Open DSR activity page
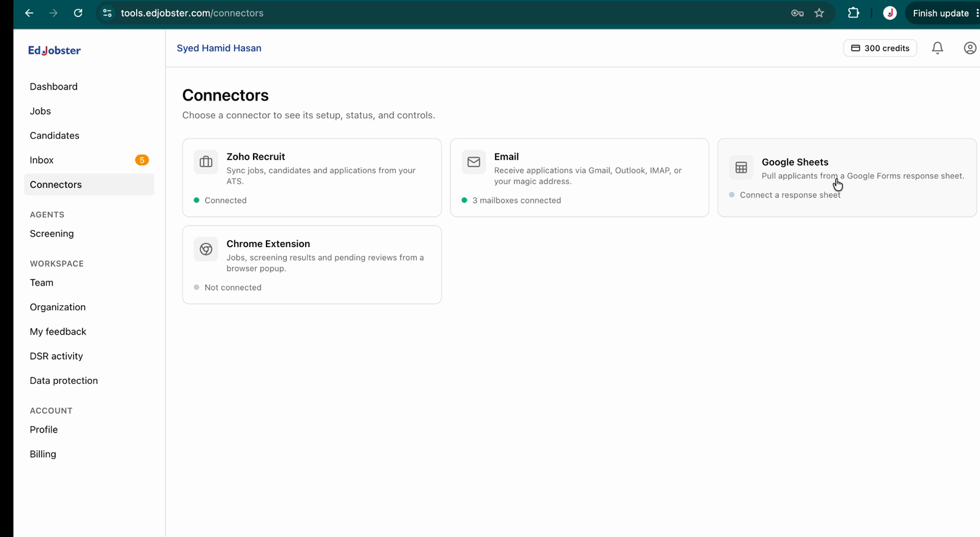This screenshot has height=537, width=980. (89, 356)
